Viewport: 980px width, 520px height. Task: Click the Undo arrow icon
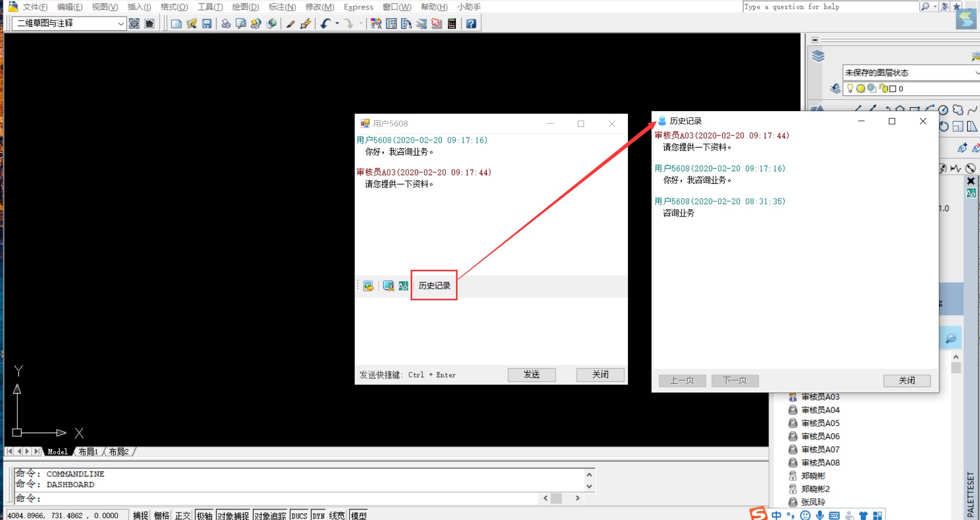(x=325, y=24)
